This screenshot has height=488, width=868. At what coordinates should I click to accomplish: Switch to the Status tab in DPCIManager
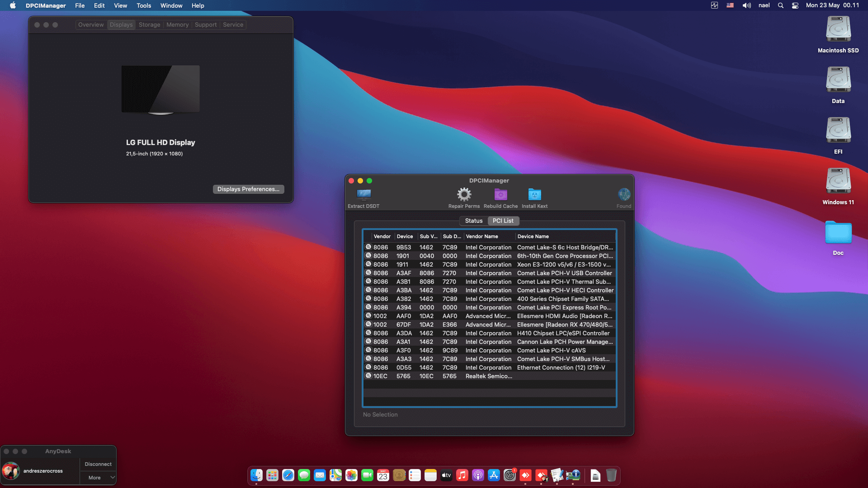[473, 221]
